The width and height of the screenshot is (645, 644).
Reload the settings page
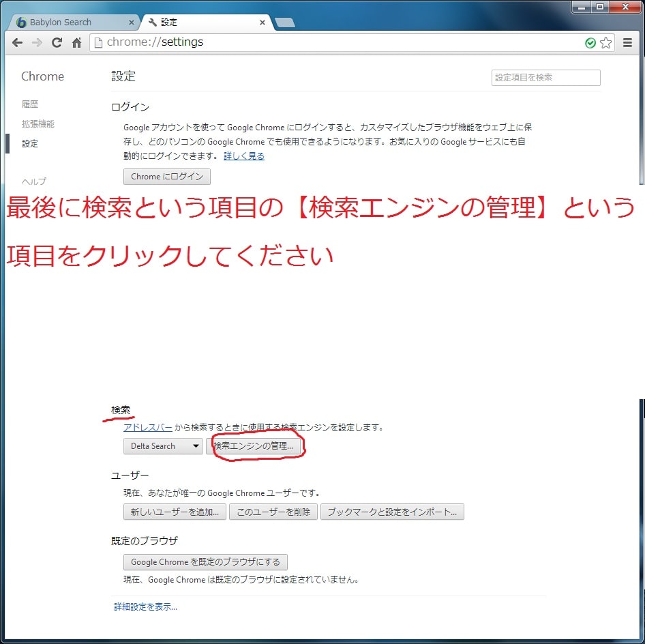[x=57, y=42]
